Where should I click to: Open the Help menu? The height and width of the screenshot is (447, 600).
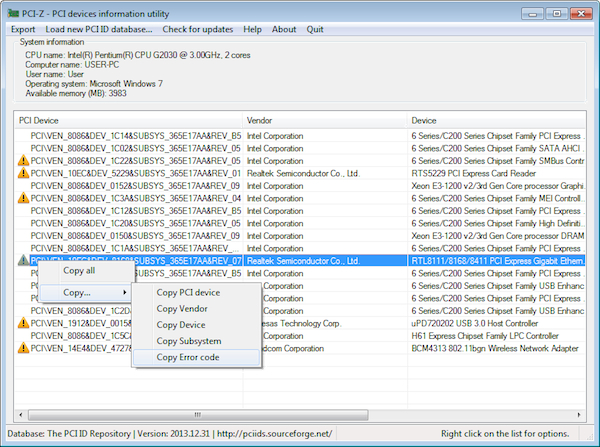(x=253, y=29)
